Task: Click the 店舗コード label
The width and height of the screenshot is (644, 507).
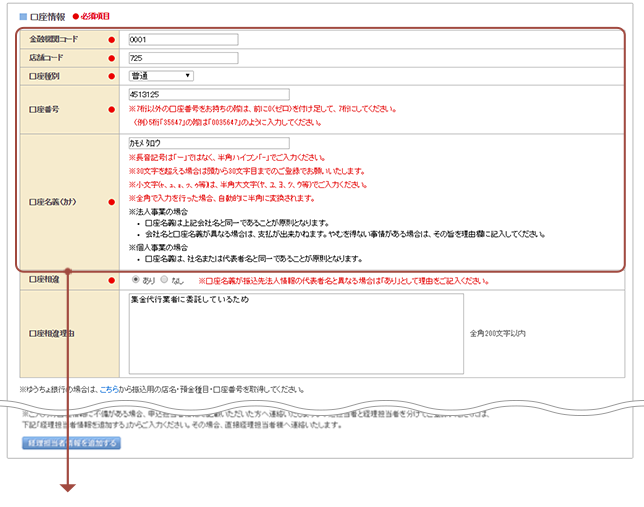Action: point(46,58)
